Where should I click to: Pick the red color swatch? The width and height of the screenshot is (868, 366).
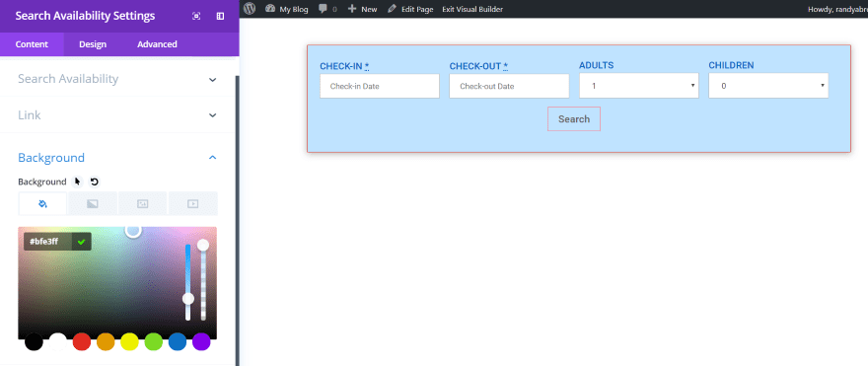(81, 341)
